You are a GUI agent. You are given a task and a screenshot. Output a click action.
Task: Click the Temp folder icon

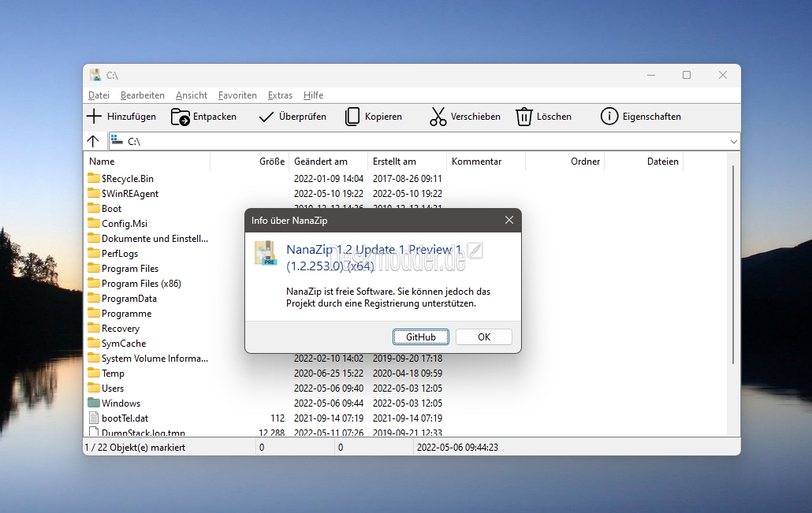click(x=94, y=374)
